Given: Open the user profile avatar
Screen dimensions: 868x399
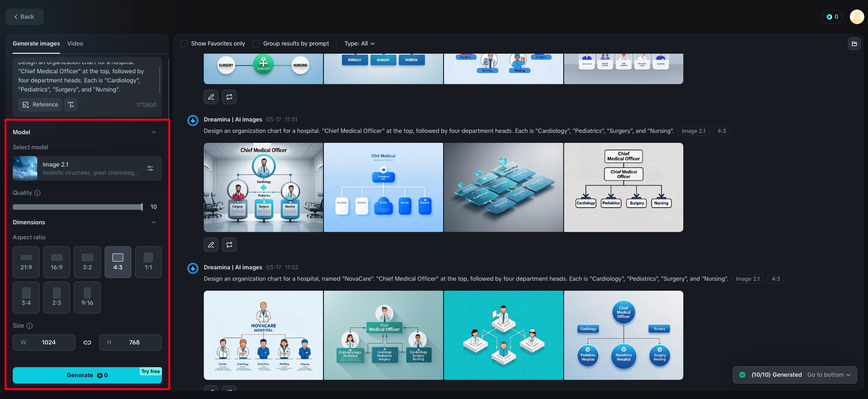Looking at the screenshot, I should point(857,17).
